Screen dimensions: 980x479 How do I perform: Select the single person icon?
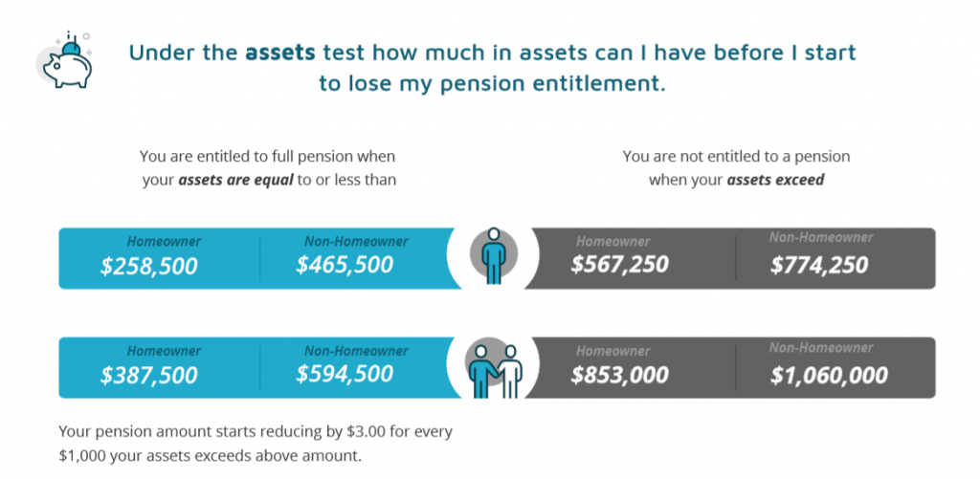tap(494, 256)
